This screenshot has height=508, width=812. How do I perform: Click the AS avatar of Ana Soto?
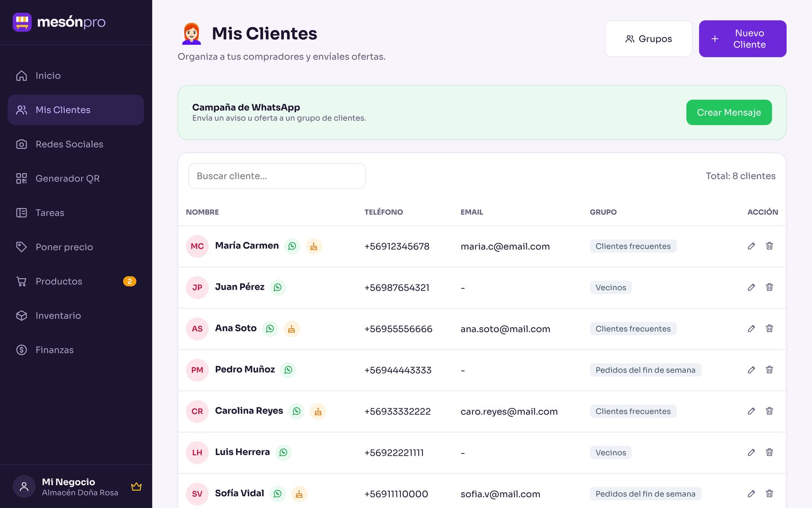[197, 329]
